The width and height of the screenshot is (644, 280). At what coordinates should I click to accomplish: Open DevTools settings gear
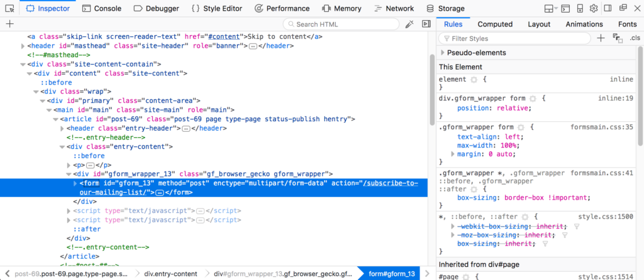(594, 8)
